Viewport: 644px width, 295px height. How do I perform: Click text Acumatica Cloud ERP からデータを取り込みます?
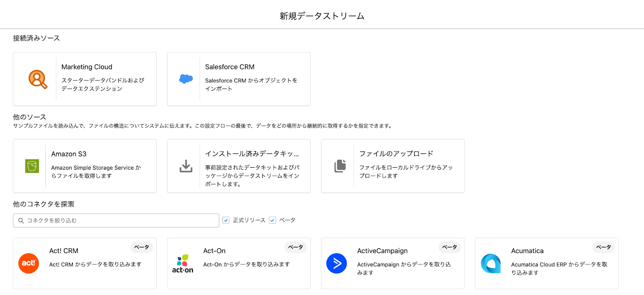coord(559,268)
